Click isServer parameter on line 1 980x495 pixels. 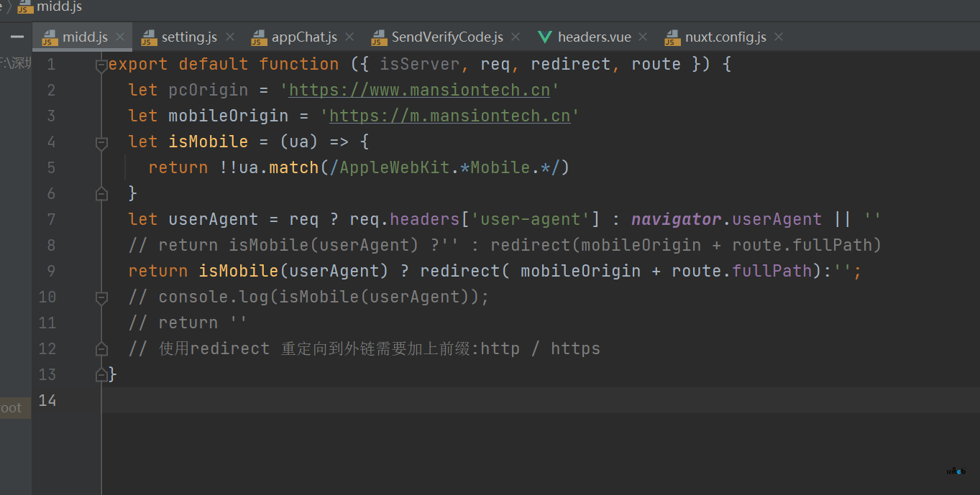click(x=419, y=65)
